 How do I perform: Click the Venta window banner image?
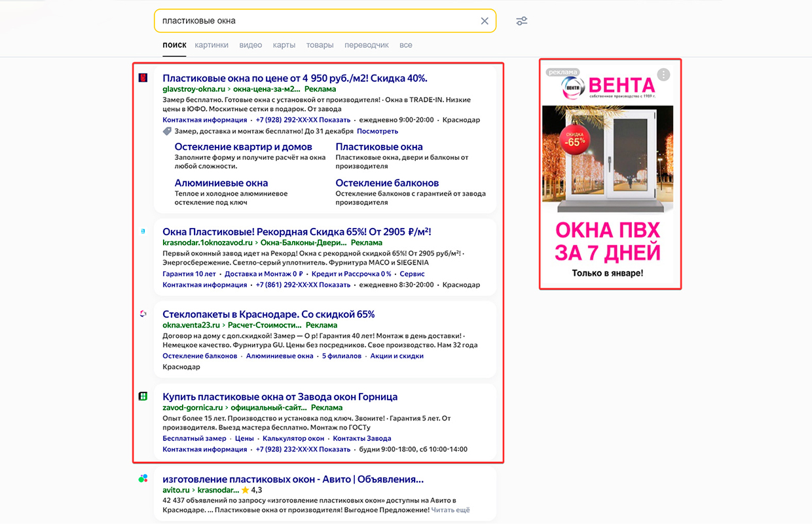(x=608, y=159)
